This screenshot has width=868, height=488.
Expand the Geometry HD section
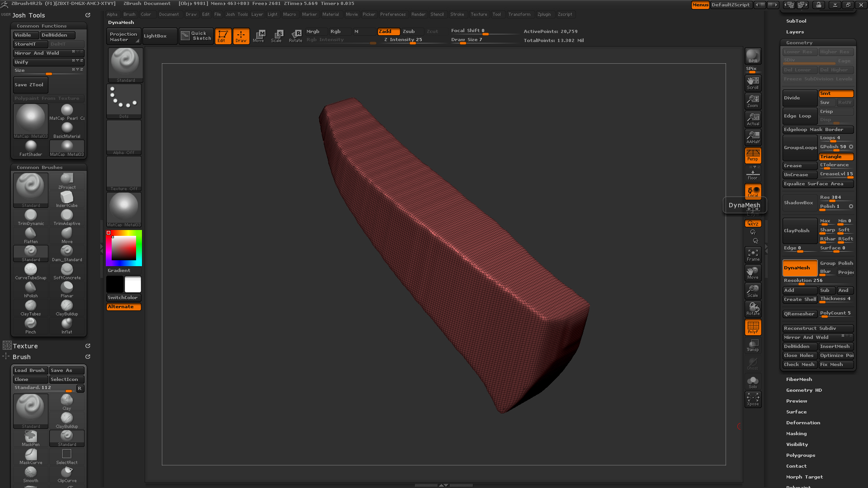coord(804,390)
